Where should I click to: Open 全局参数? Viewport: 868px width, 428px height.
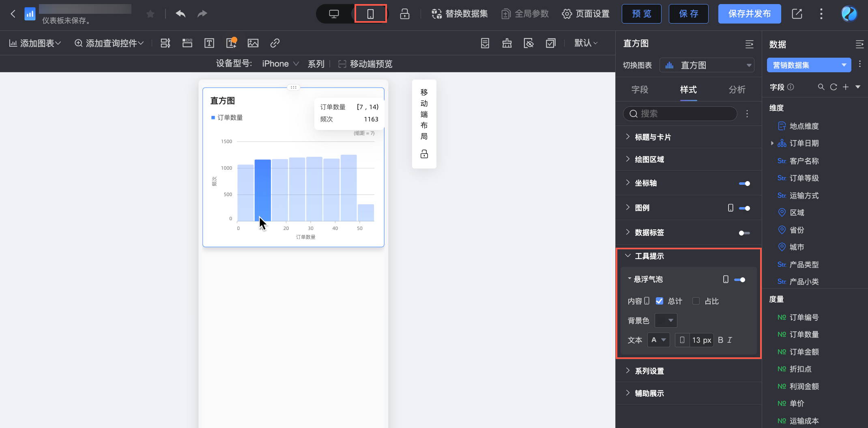[525, 14]
